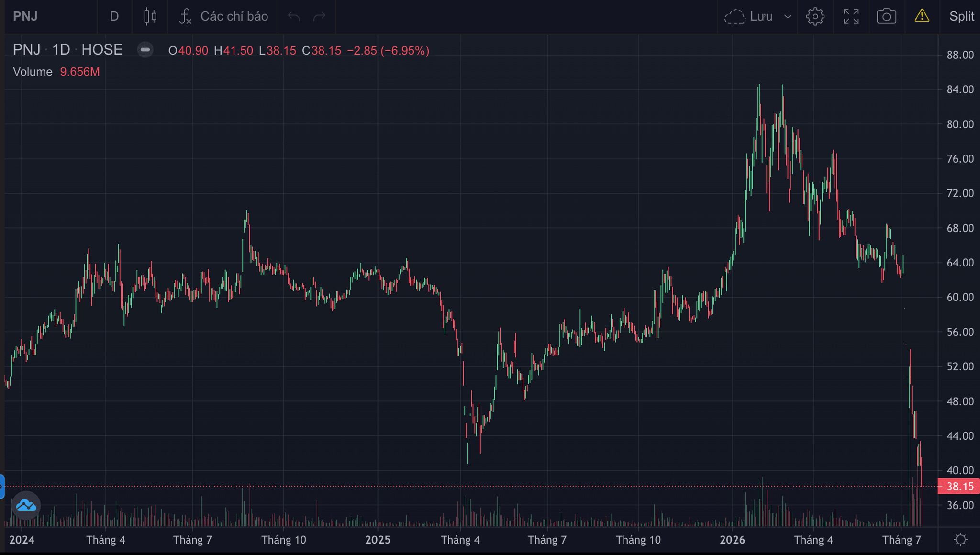This screenshot has height=555, width=980.
Task: Click the Lưu save layout button
Action: (749, 16)
